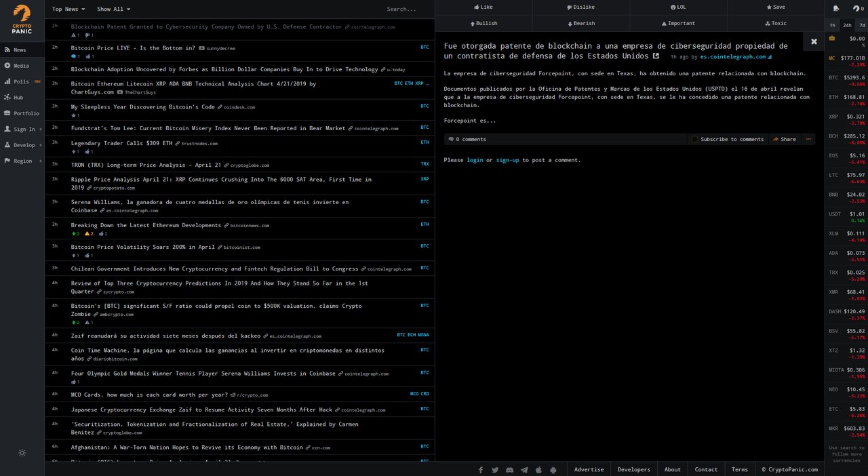Open the Android app footer icon

coord(553,469)
